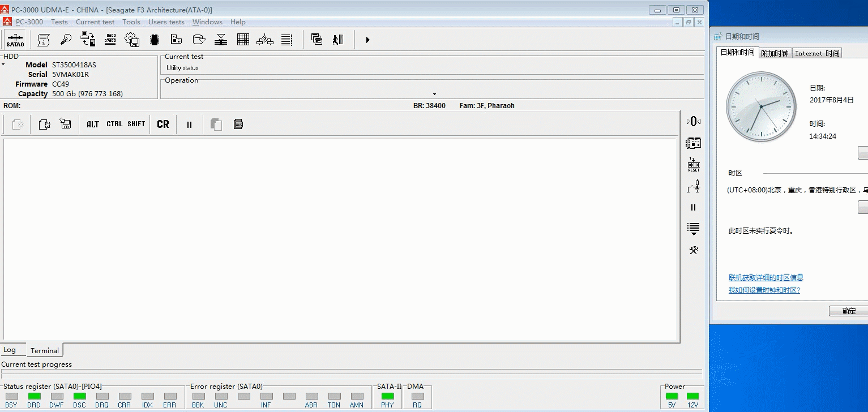
Task: Click the striped list lines icon
Action: click(x=287, y=40)
